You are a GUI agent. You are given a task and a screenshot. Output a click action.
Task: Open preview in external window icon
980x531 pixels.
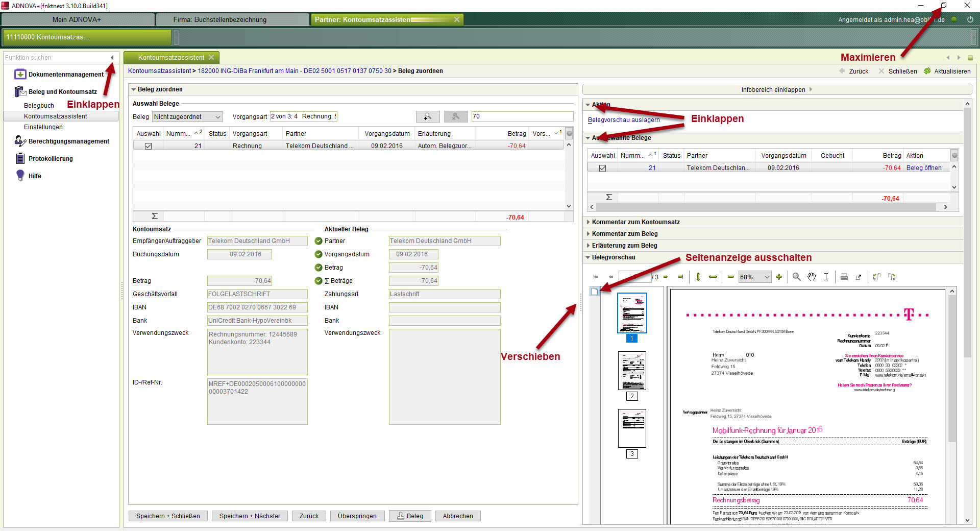(x=859, y=277)
